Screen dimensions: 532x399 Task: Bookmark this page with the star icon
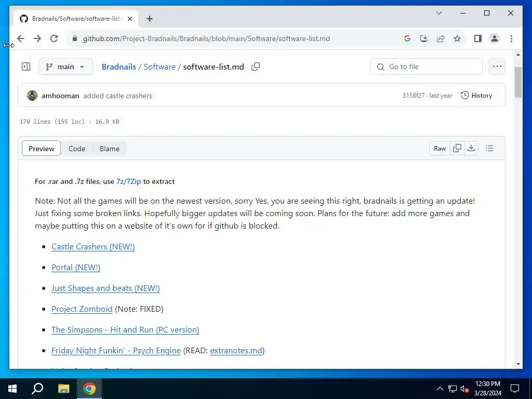click(x=457, y=38)
